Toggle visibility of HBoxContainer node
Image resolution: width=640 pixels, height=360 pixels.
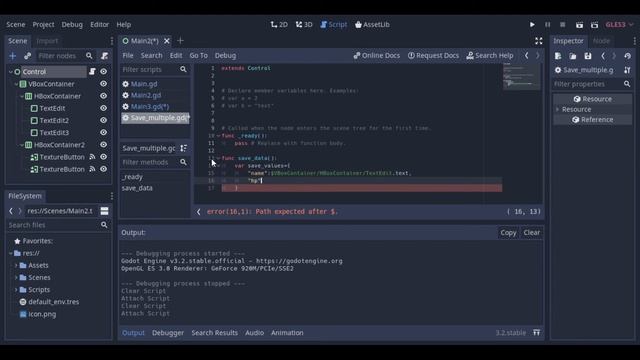coord(104,96)
